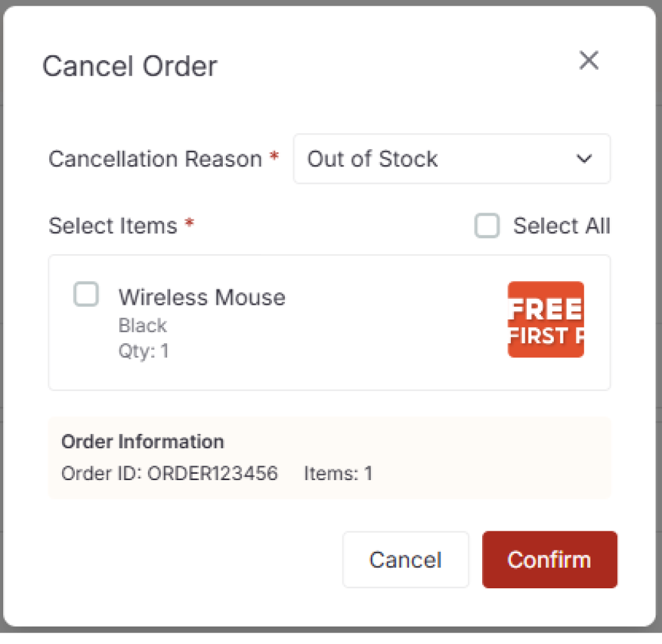The image size is (662, 644).
Task: Click the dropdown chevron next to Out of Stock
Action: (x=583, y=159)
